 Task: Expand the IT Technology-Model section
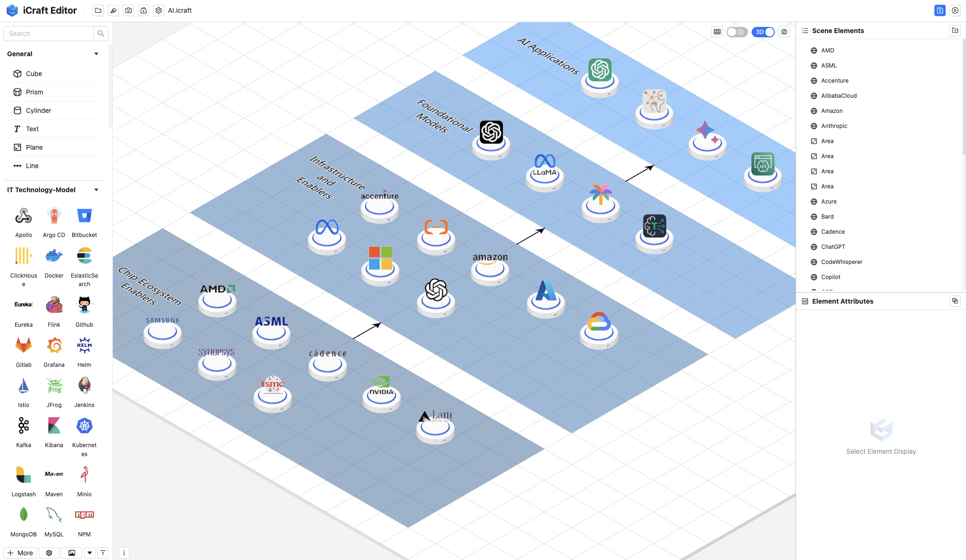(x=95, y=189)
